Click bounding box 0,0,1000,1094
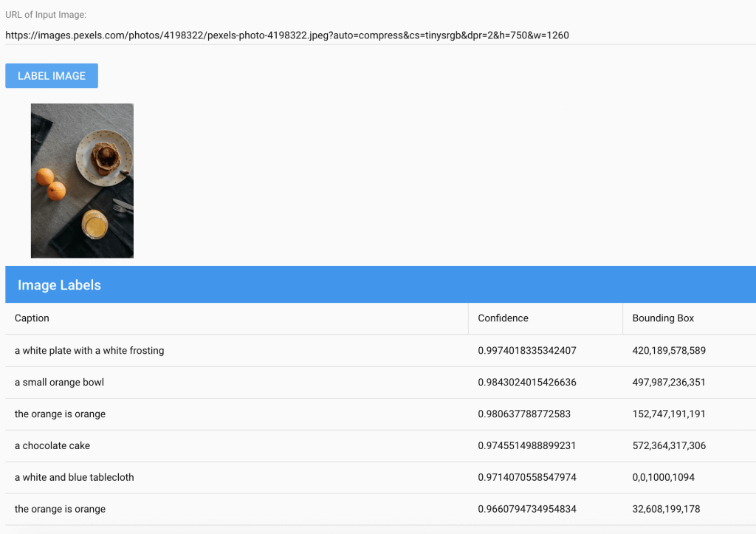Image resolution: width=756 pixels, height=534 pixels. pyautogui.click(x=664, y=477)
